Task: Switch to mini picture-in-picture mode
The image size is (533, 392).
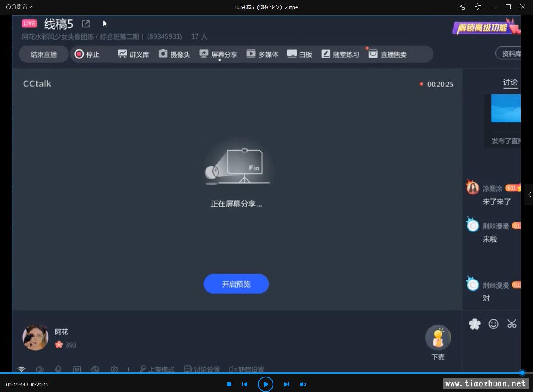Action: pyautogui.click(x=462, y=7)
